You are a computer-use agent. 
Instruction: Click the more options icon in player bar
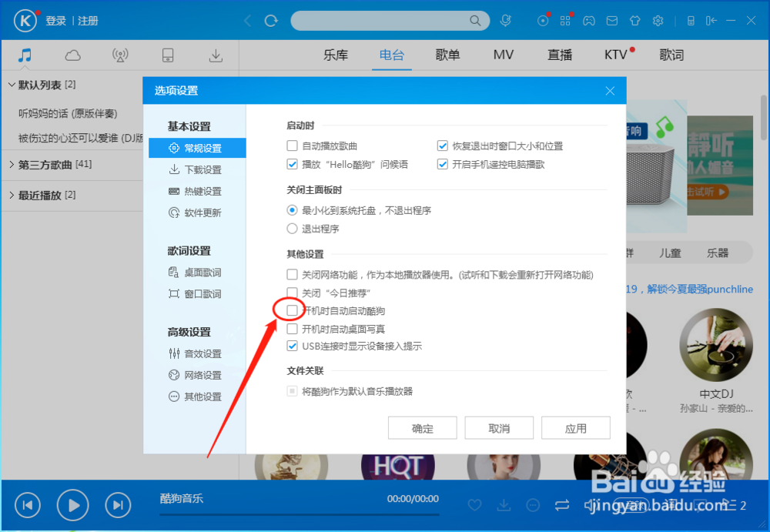click(533, 504)
